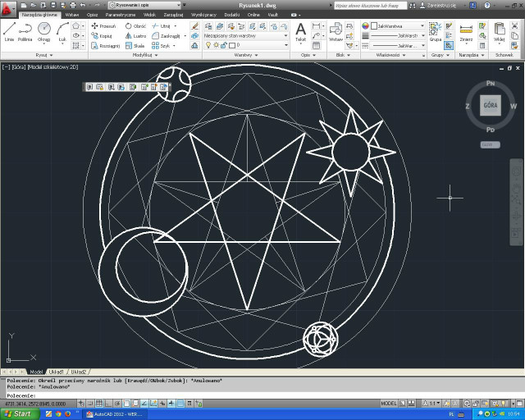525x420 pixels.
Task: Toggle the layer lock padlock icon
Action: coord(224,45)
